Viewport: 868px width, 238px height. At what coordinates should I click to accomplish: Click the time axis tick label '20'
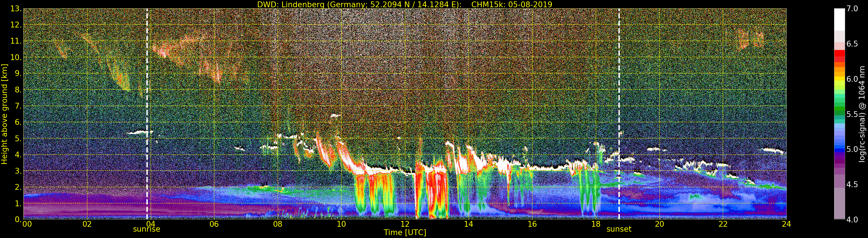click(x=659, y=224)
